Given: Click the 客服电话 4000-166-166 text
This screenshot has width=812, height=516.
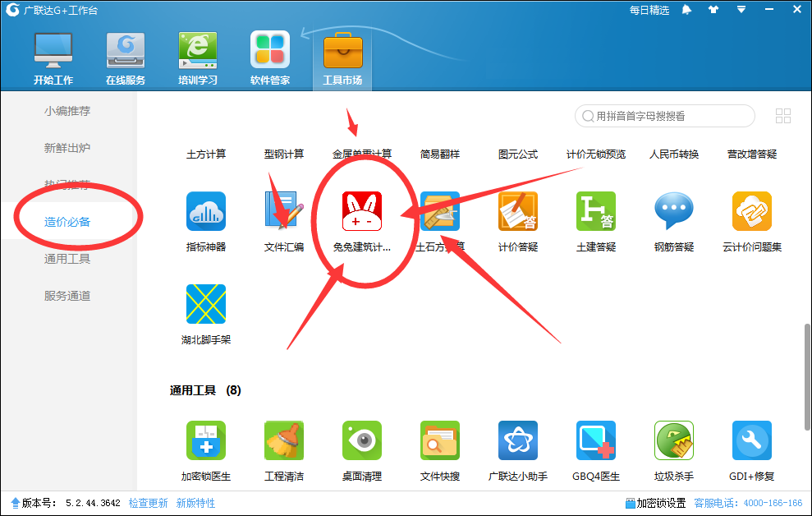Looking at the screenshot, I should coord(748,503).
